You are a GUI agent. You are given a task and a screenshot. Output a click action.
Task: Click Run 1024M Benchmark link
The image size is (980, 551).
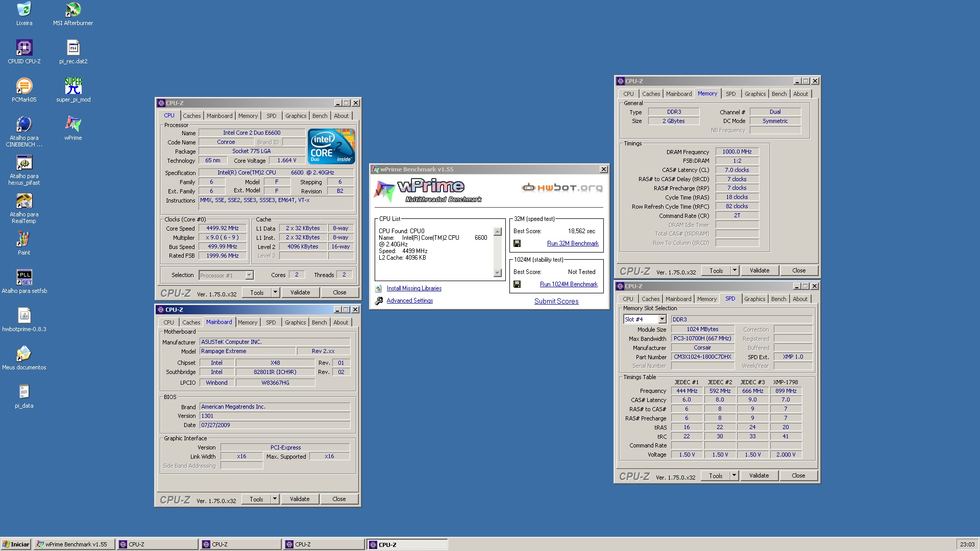click(569, 284)
